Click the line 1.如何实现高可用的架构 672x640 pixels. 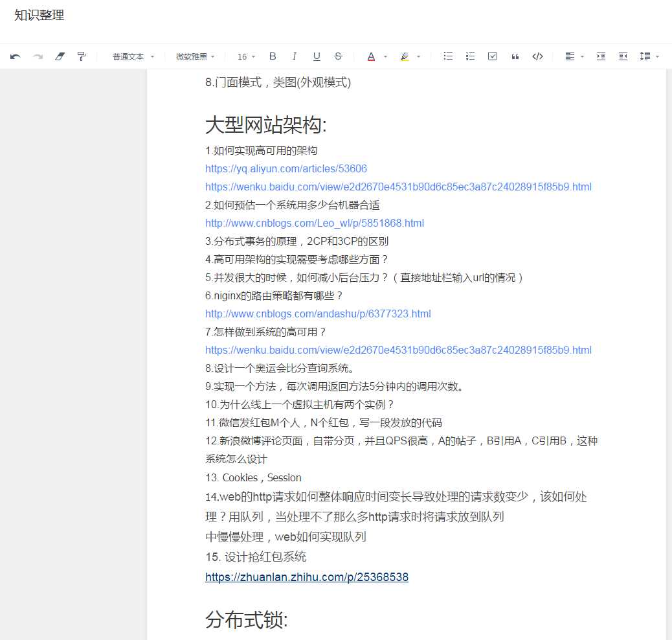click(262, 150)
